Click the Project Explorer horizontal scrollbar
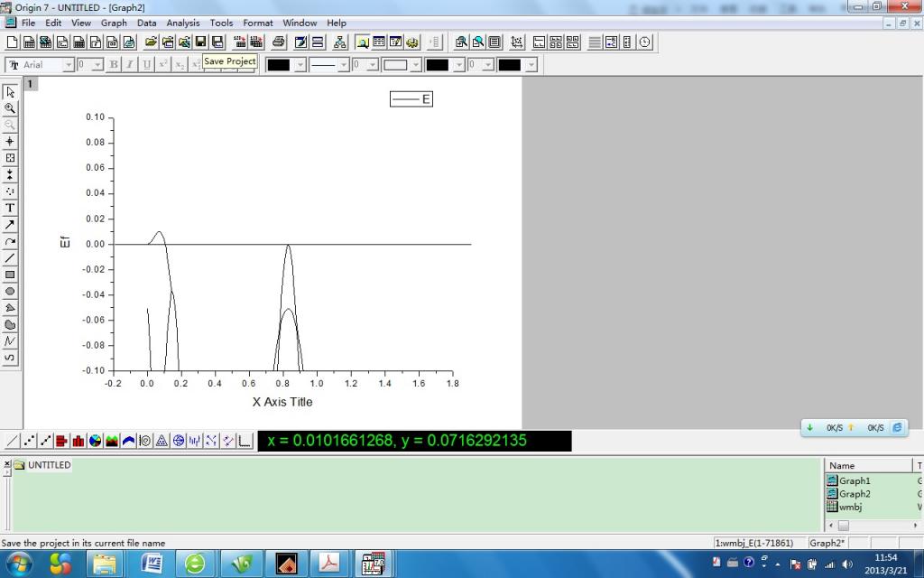 [x=873, y=525]
